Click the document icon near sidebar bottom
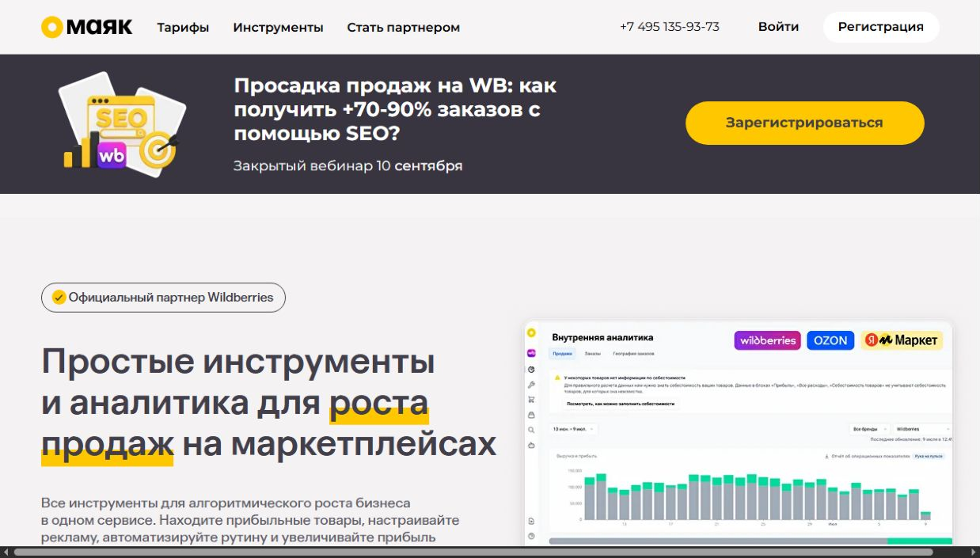Viewport: 980px width, 558px height. 532,521
